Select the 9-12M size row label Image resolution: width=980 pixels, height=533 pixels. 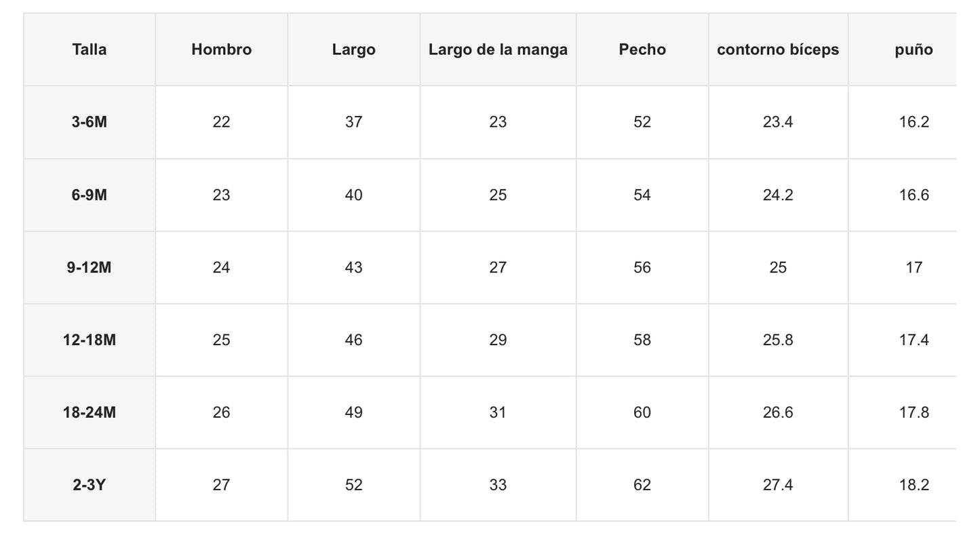coord(90,267)
